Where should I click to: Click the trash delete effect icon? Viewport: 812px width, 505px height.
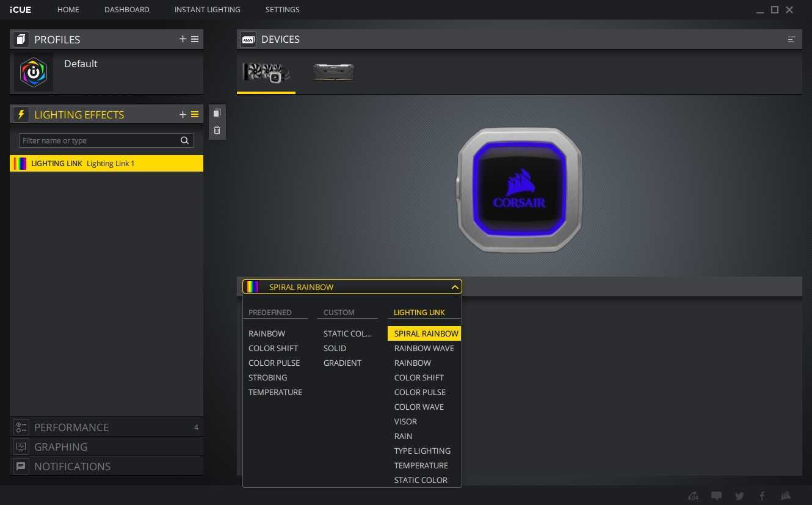[217, 129]
